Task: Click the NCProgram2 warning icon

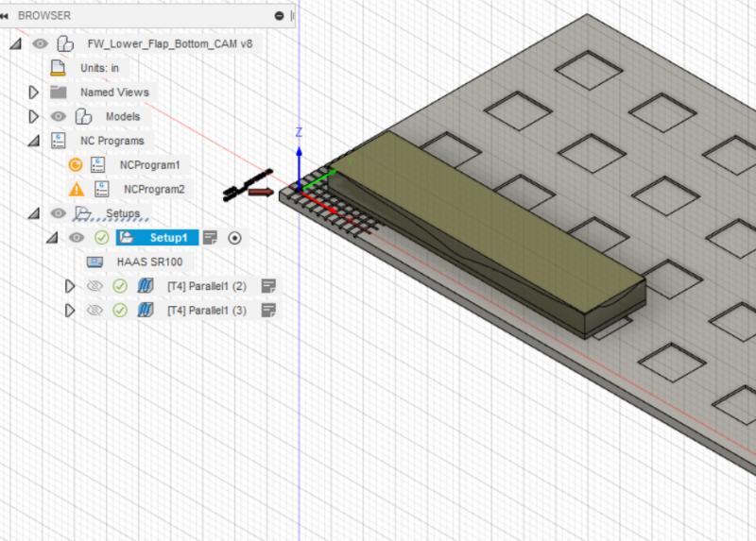Action: 76,189
